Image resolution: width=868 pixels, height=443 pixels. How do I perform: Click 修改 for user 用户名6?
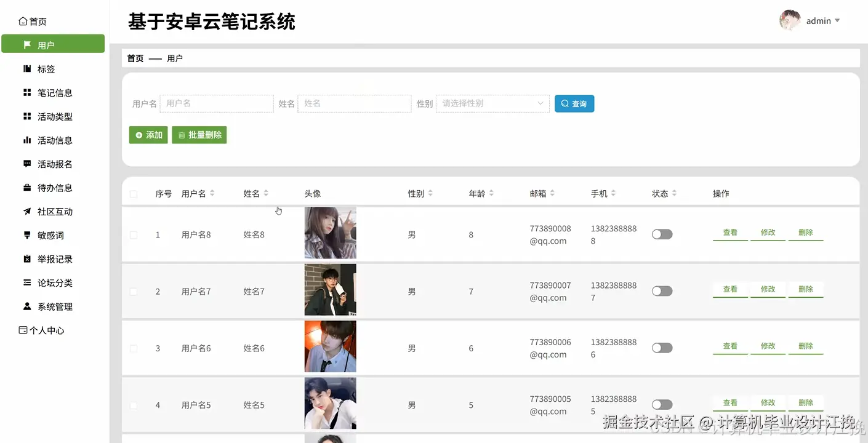point(768,346)
